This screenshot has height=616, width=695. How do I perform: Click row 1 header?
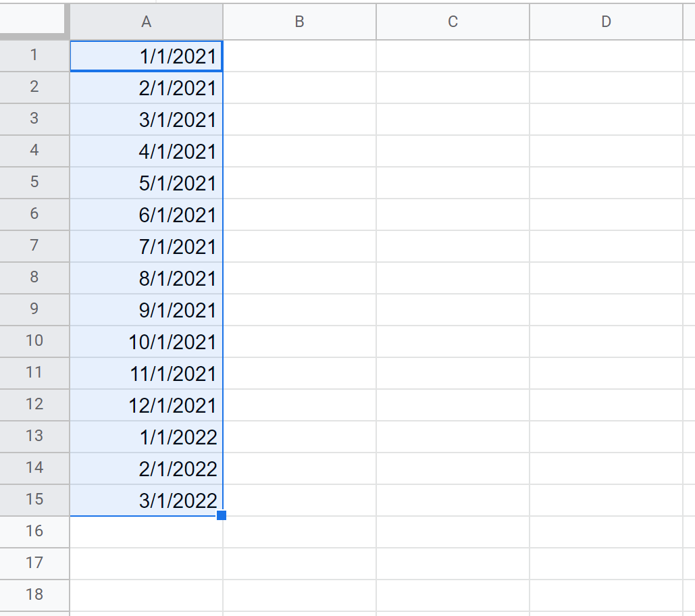(x=34, y=55)
